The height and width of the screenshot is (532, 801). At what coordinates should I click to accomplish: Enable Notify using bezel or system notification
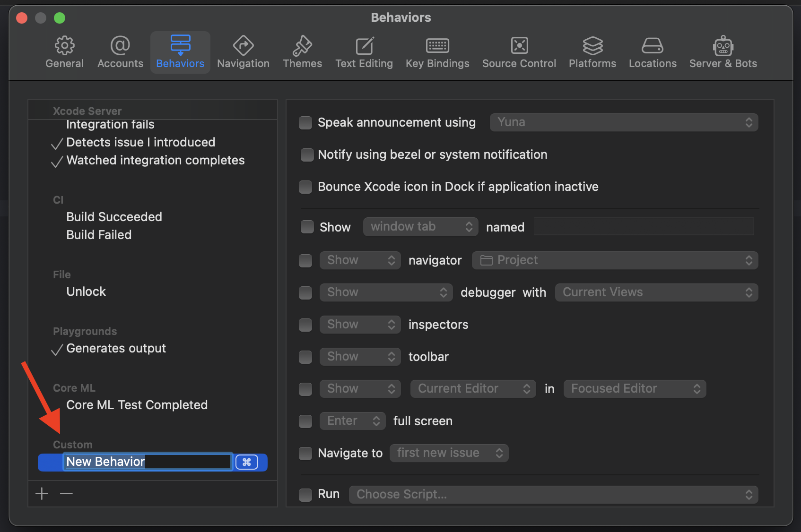[x=307, y=155]
